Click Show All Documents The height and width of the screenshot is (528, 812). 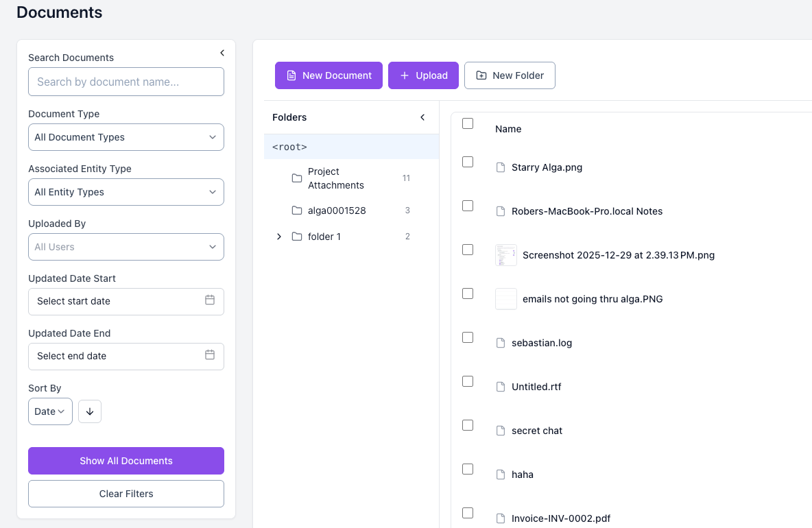coord(126,461)
